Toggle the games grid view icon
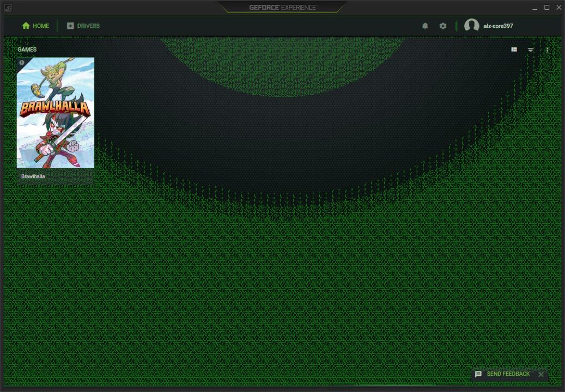The width and height of the screenshot is (565, 392). pos(514,50)
